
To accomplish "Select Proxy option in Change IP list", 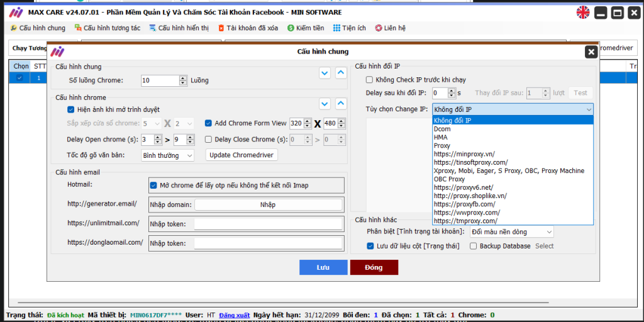I will tap(513, 145).
